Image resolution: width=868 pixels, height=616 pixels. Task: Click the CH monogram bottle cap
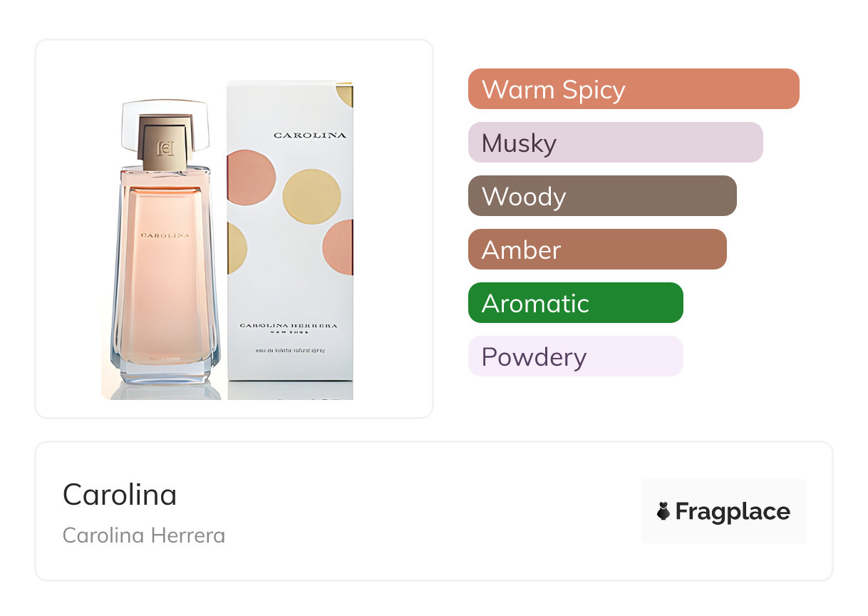[165, 144]
